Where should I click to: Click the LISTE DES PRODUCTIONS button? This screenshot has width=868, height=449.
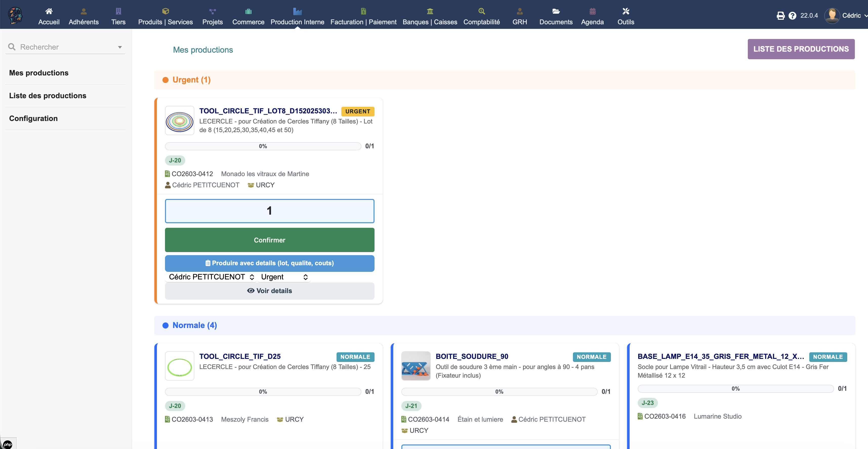801,49
